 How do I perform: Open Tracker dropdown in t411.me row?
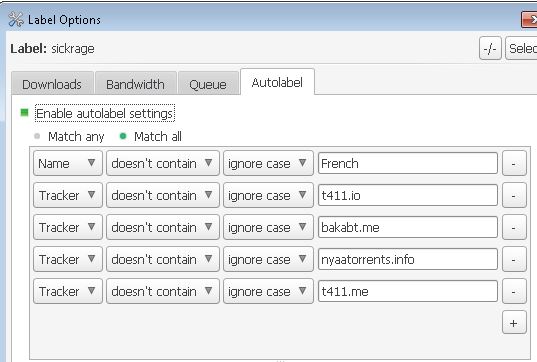68,291
